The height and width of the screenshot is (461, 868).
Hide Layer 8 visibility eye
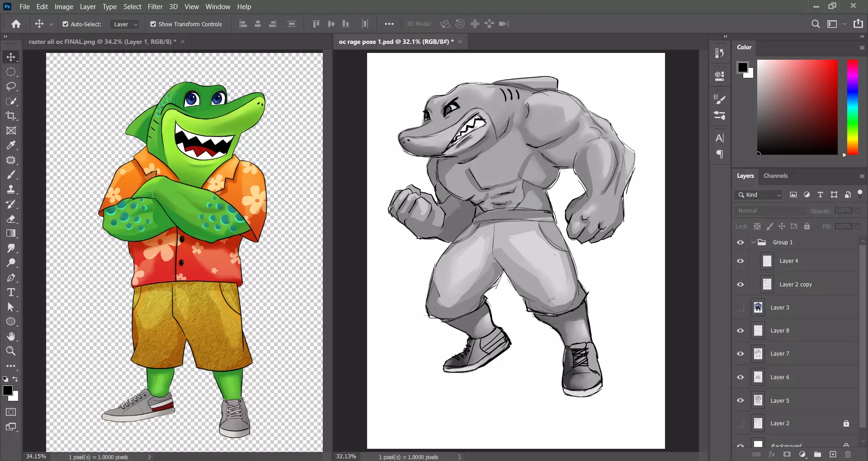pos(741,331)
